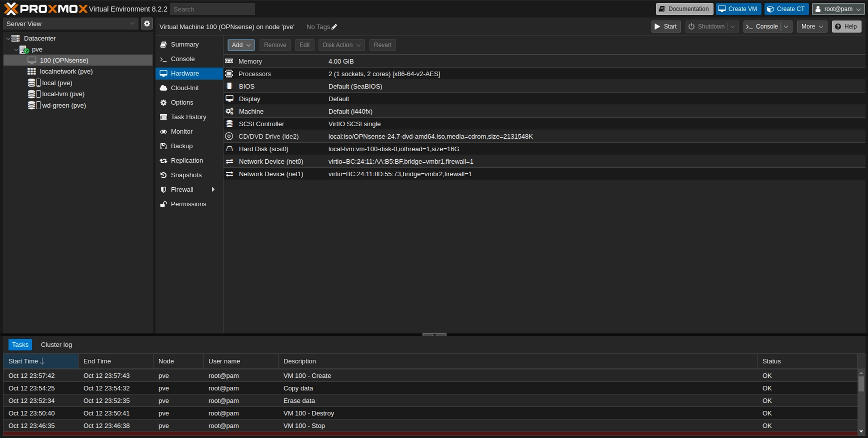Select the 'Copy data' task row
868x438 pixels.
coord(430,388)
